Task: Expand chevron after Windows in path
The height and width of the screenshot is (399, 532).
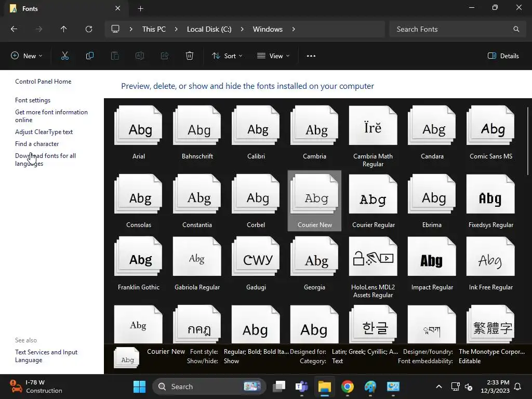Action: 294,29
